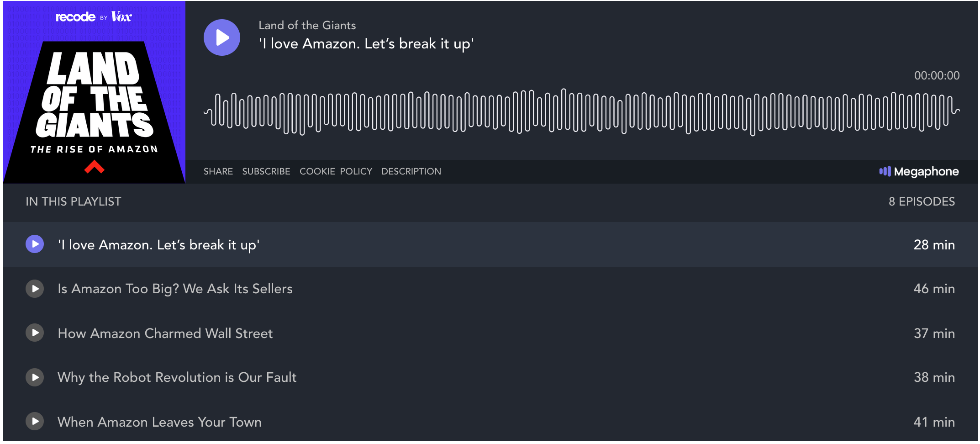
Task: Click the recode by Vox logo
Action: click(94, 17)
